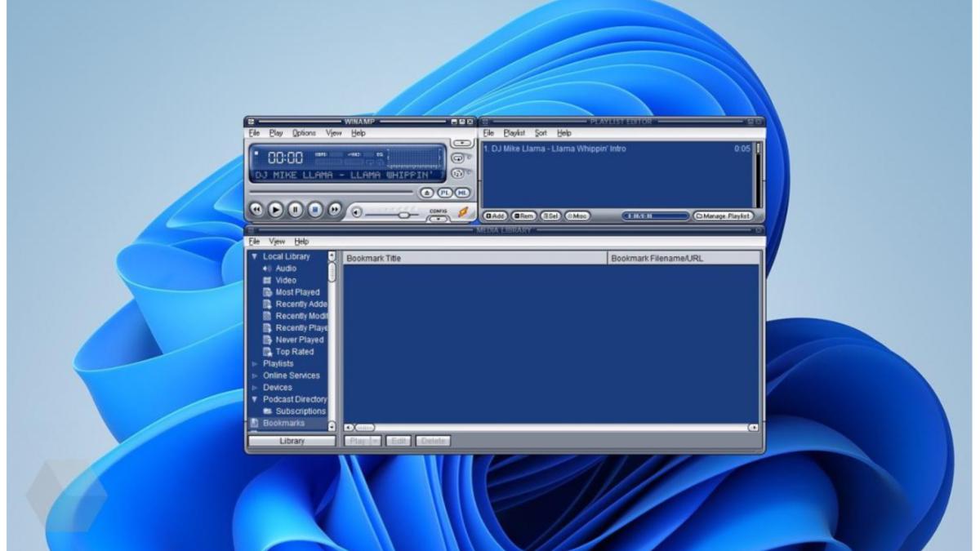The width and height of the screenshot is (980, 551).
Task: Skip to the next track
Action: (x=335, y=209)
